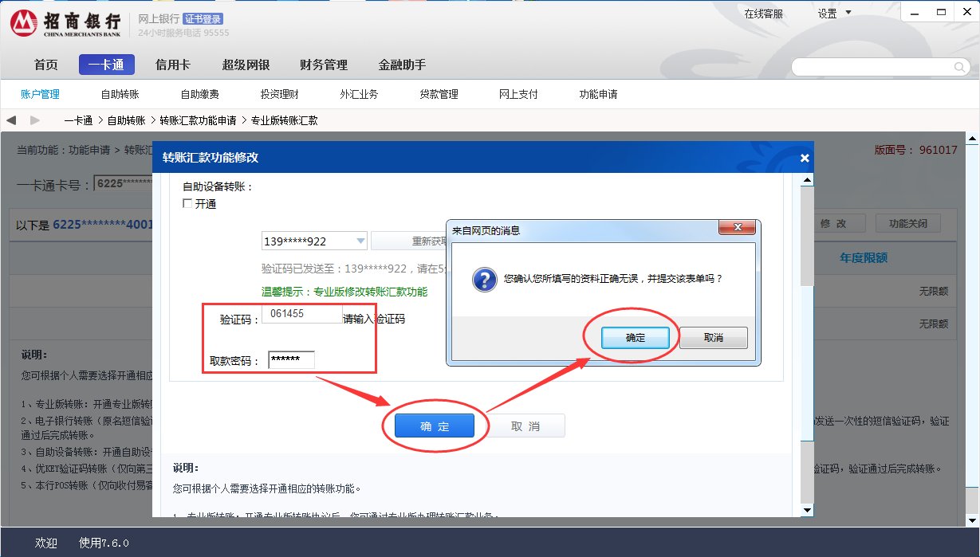
Task: Click the 功能关闭 button
Action: (x=909, y=223)
